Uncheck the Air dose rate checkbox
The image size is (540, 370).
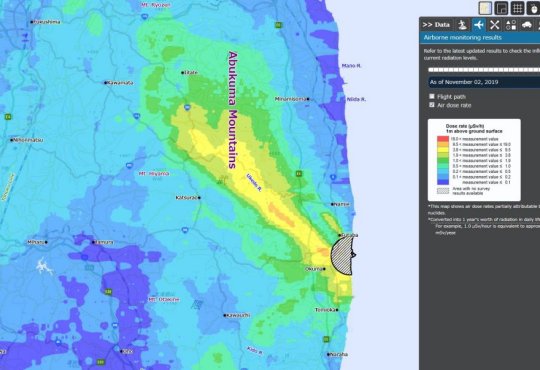(x=432, y=105)
